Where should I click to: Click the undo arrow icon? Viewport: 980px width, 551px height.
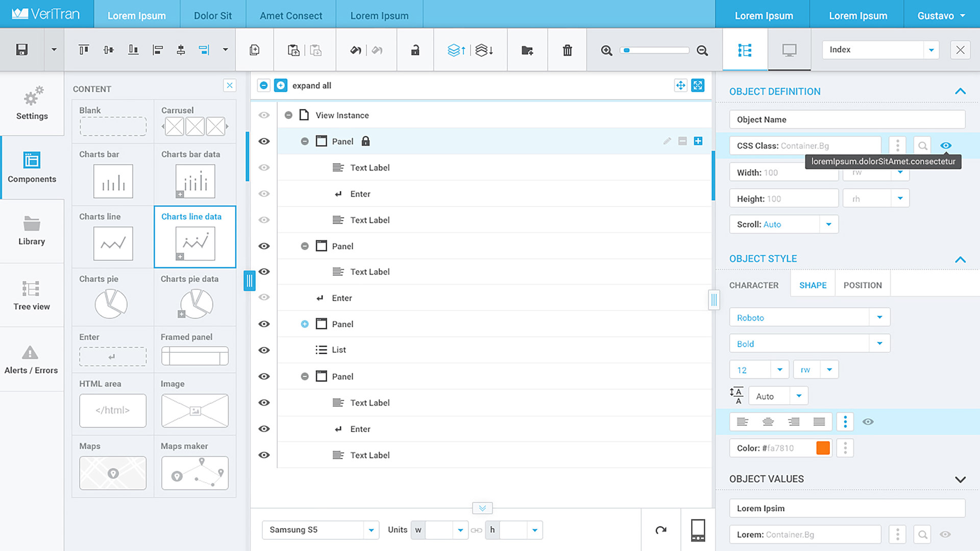pos(356,50)
